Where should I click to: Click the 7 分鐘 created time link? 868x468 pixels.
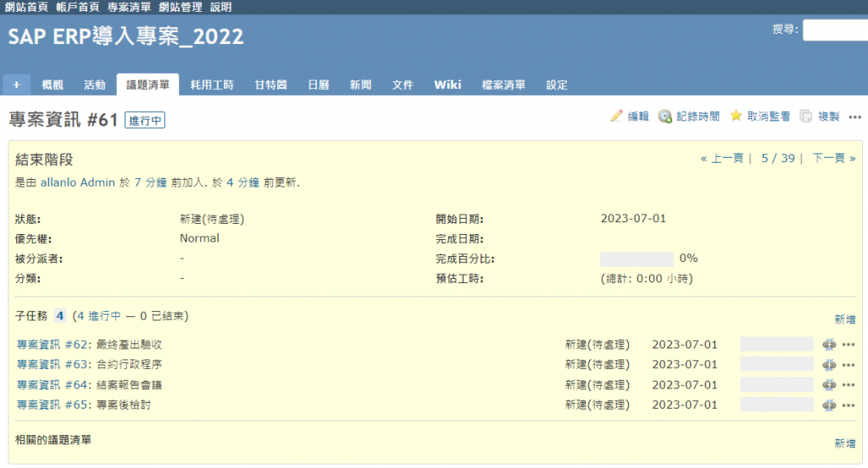coord(151,183)
